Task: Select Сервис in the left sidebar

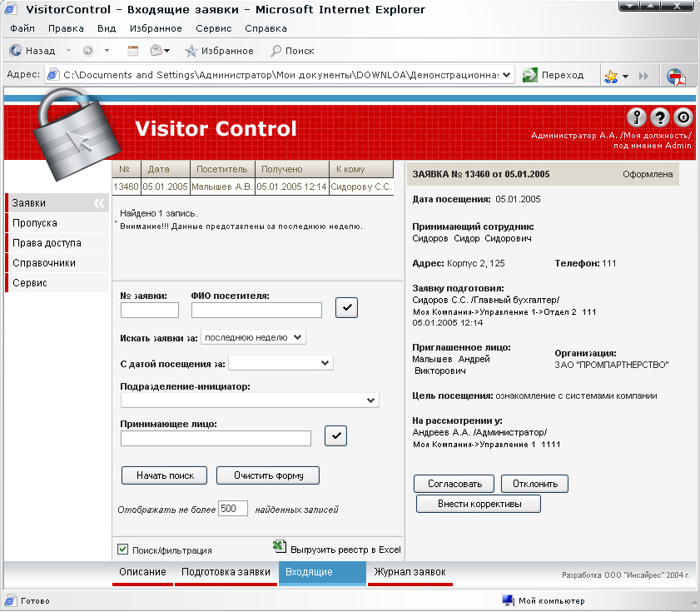Action: click(x=57, y=283)
